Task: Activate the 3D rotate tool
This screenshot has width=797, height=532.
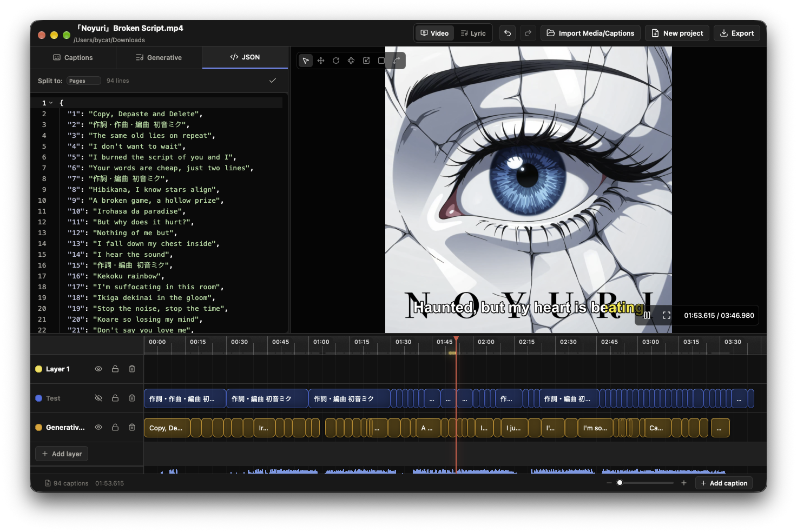Action: point(351,61)
